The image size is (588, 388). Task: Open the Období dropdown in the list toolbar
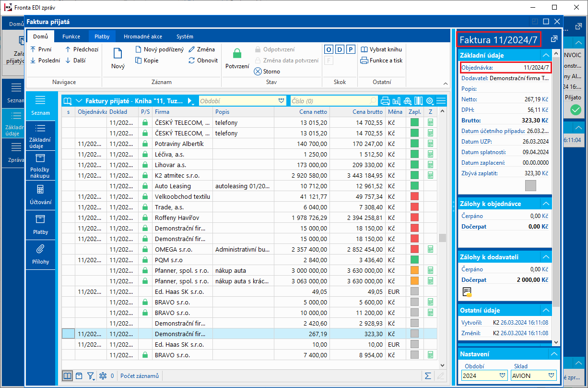tap(281, 101)
